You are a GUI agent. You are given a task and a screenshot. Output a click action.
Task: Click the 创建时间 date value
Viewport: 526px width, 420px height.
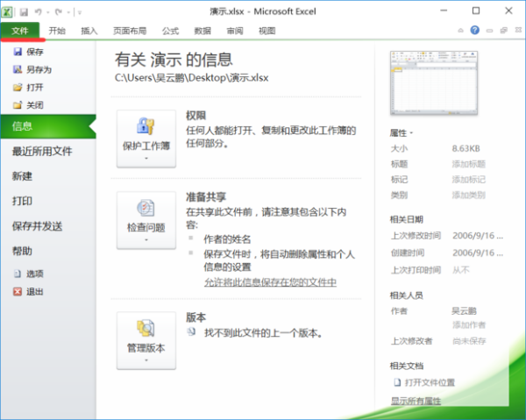point(478,253)
